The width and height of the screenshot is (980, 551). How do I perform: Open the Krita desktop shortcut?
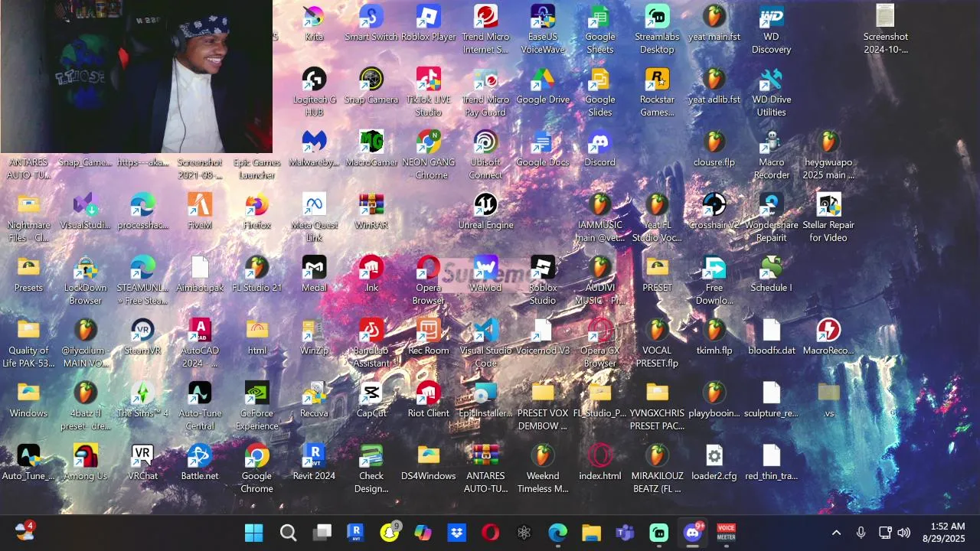pyautogui.click(x=314, y=23)
